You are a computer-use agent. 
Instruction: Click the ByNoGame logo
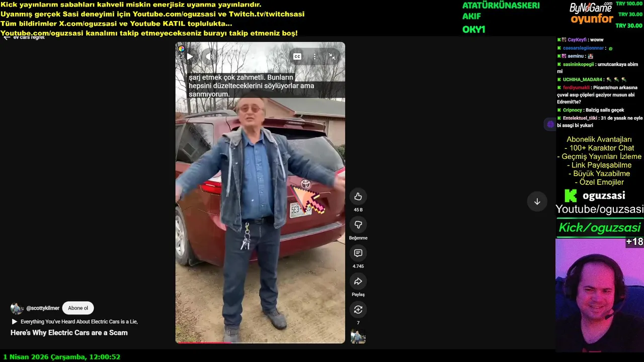point(591,8)
